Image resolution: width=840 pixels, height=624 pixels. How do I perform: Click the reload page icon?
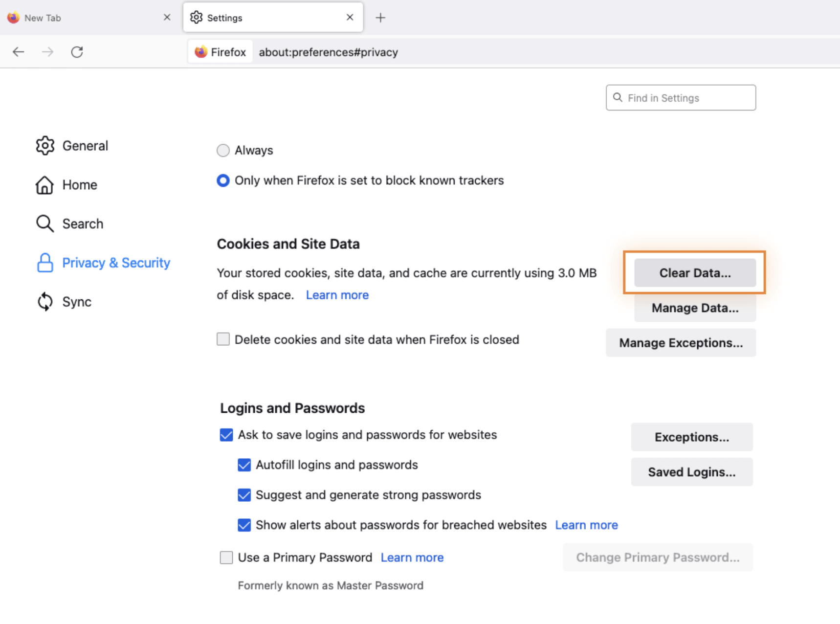(77, 52)
